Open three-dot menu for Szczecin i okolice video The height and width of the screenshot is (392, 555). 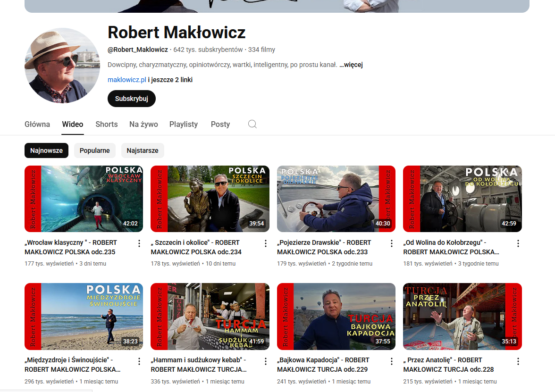click(265, 243)
